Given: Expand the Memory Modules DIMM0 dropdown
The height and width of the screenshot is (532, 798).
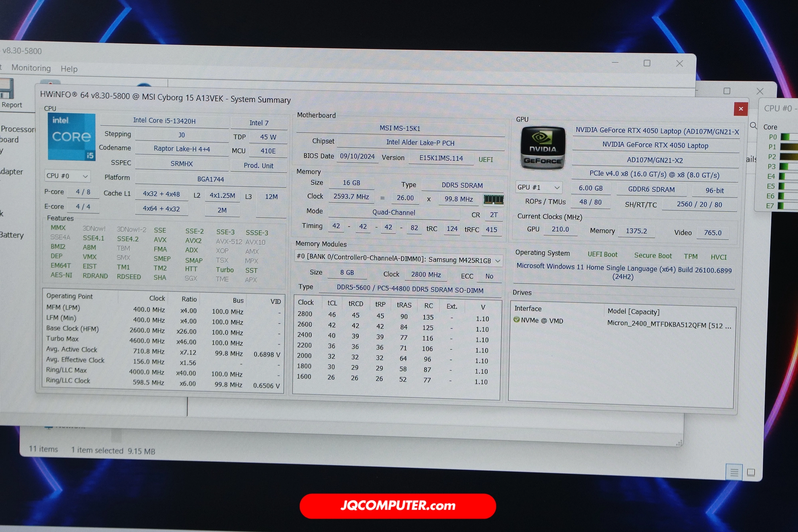Looking at the screenshot, I should 497,260.
